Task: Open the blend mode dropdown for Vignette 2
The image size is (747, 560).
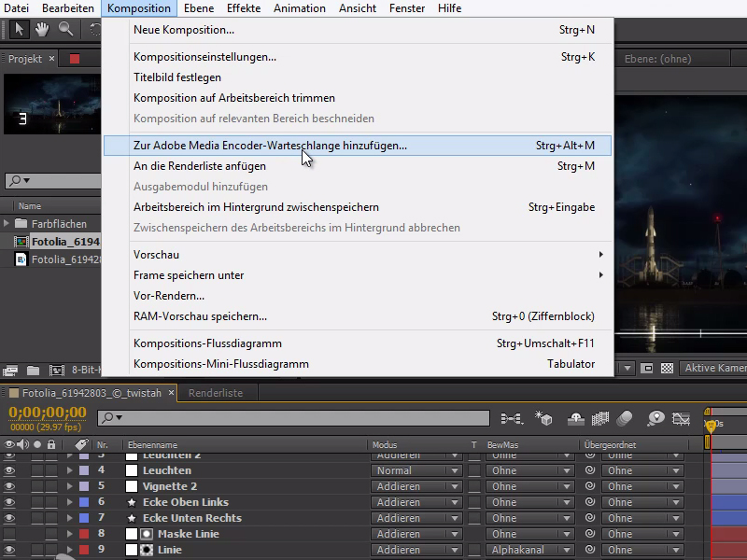Action: pyautogui.click(x=415, y=486)
